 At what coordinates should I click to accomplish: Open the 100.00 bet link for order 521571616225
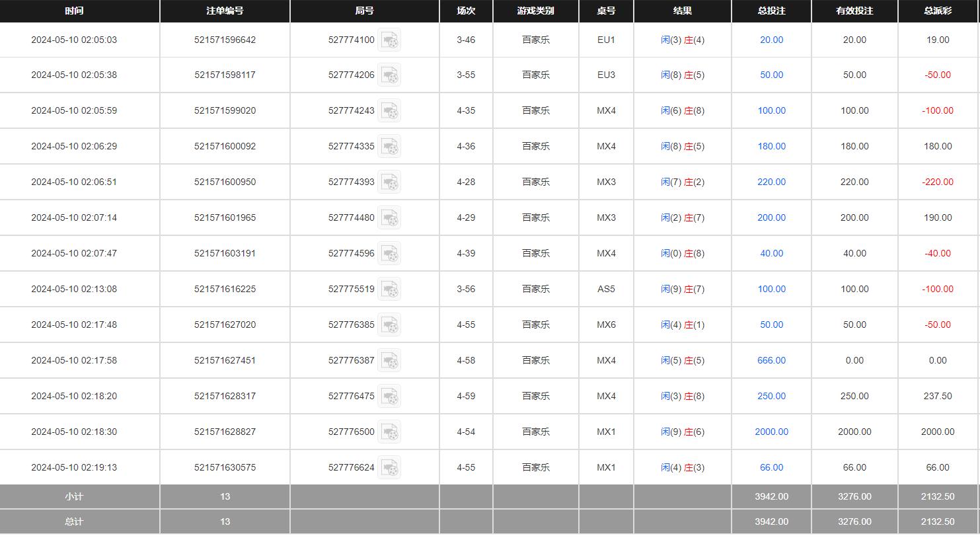[771, 289]
